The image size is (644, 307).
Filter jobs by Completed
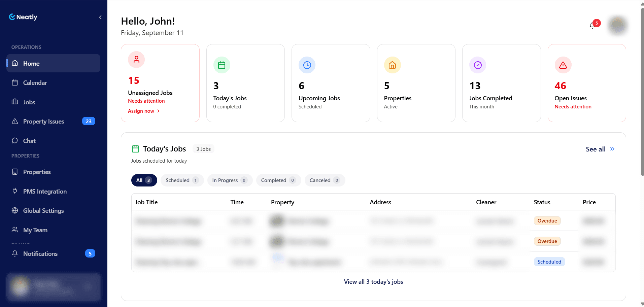click(x=279, y=180)
